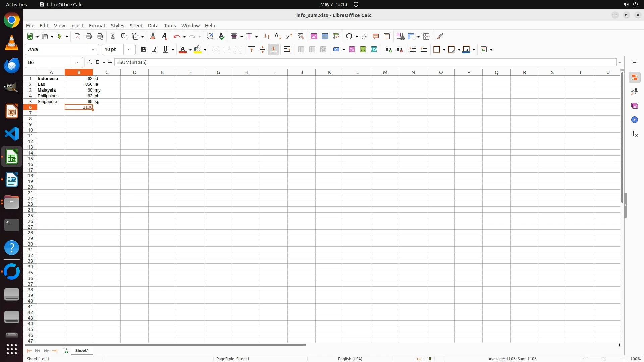The height and width of the screenshot is (362, 644).
Task: Insert a chart using the toolbar icon
Action: 325,36
